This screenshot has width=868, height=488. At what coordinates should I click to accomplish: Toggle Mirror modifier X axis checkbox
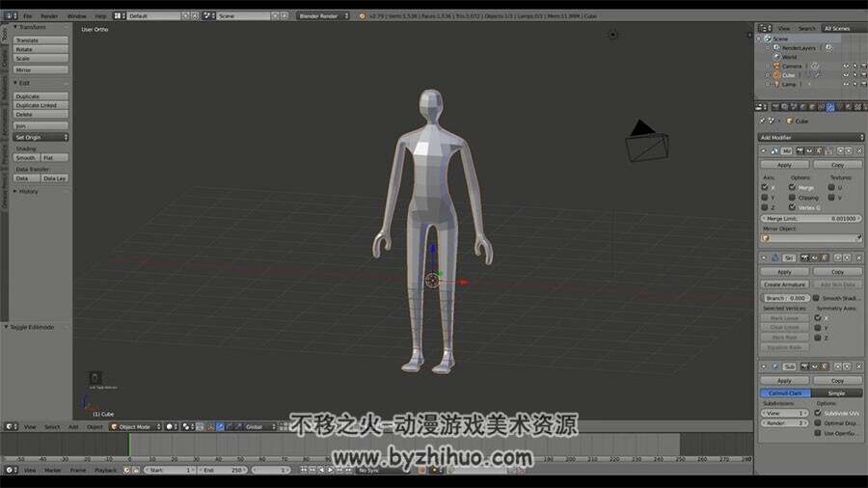765,187
